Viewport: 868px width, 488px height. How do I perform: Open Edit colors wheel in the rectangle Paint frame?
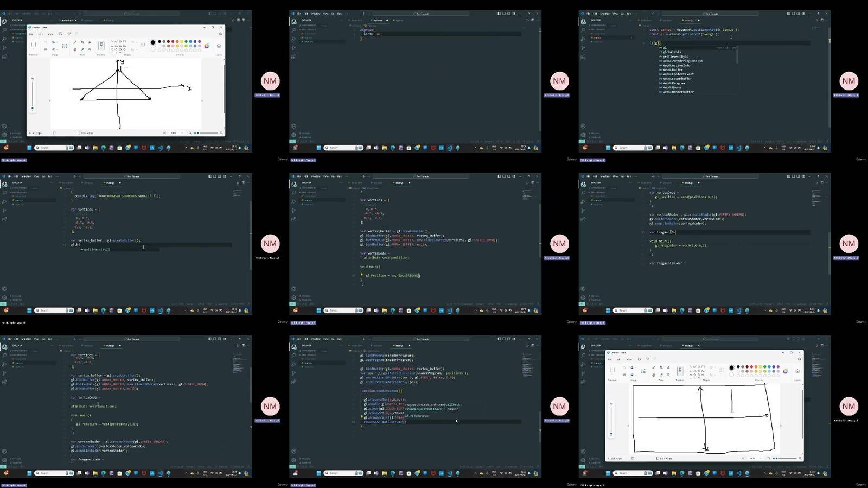coord(786,371)
